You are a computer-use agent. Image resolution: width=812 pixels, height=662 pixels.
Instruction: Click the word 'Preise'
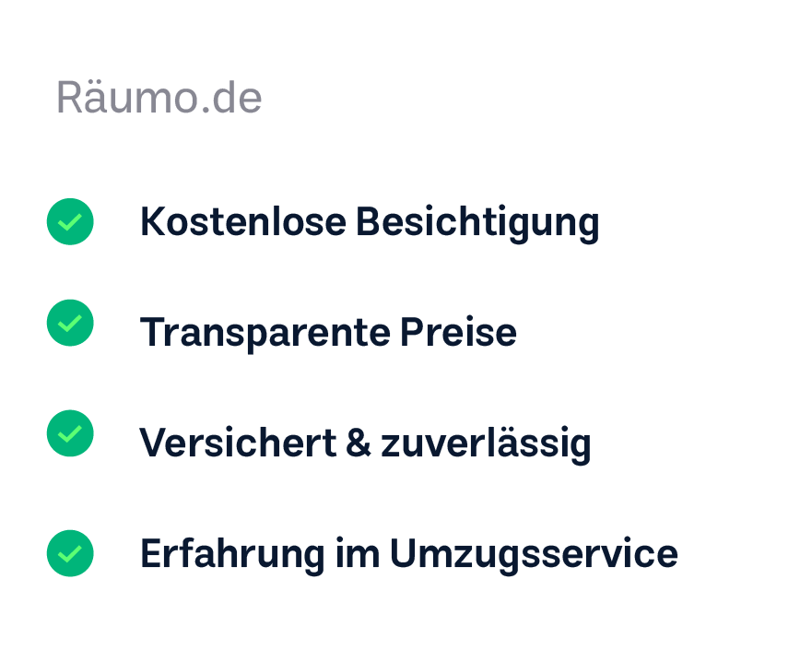tap(458, 333)
